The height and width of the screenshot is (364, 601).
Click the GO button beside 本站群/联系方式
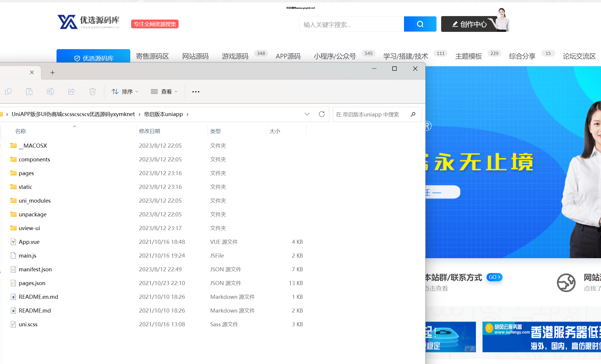pos(494,277)
